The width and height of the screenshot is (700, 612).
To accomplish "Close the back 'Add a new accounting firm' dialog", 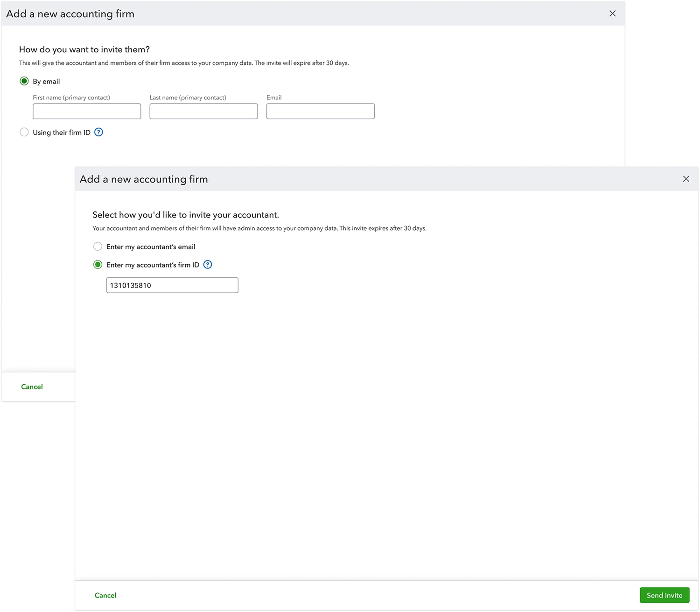I will click(612, 14).
